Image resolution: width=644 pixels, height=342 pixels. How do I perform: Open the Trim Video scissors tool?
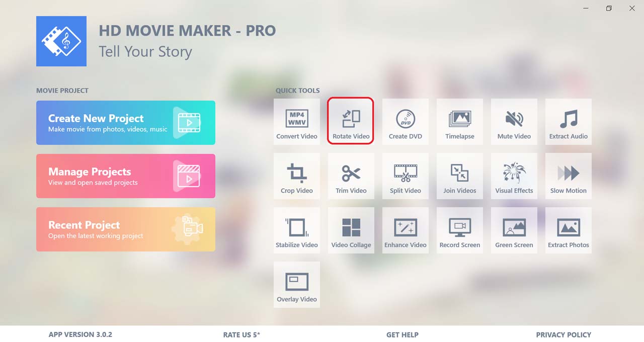click(351, 176)
